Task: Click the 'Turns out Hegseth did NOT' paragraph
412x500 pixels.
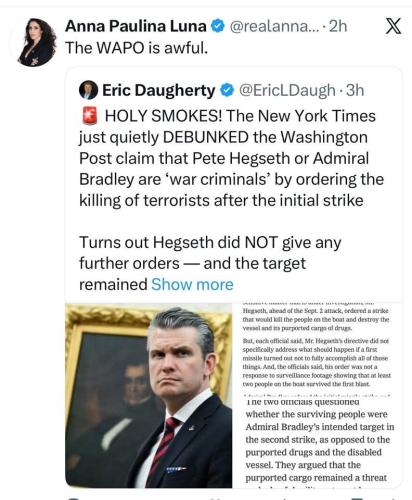Action: [210, 263]
